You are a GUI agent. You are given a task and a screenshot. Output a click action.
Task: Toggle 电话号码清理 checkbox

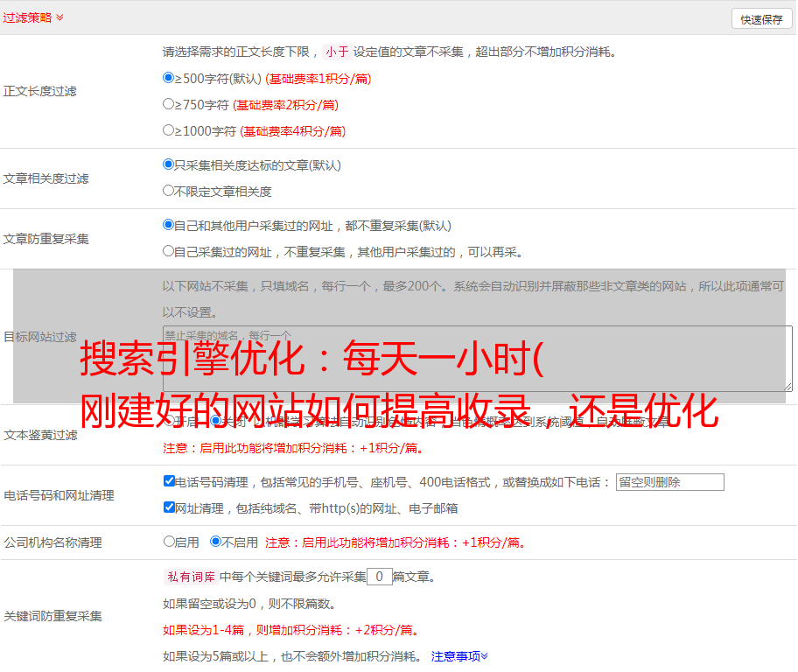tap(169, 481)
